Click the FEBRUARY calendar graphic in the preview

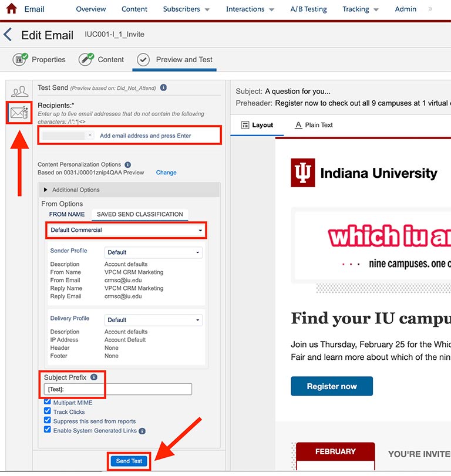click(335, 455)
